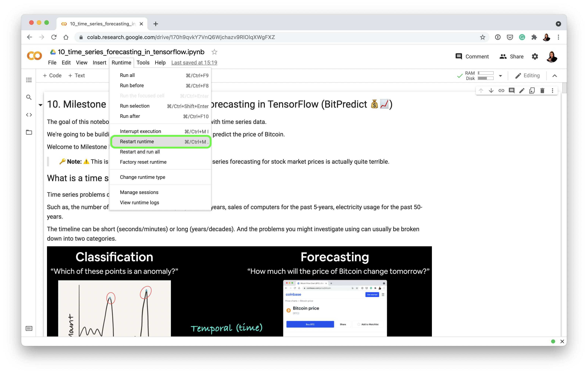Open the Edit menu

[66, 63]
